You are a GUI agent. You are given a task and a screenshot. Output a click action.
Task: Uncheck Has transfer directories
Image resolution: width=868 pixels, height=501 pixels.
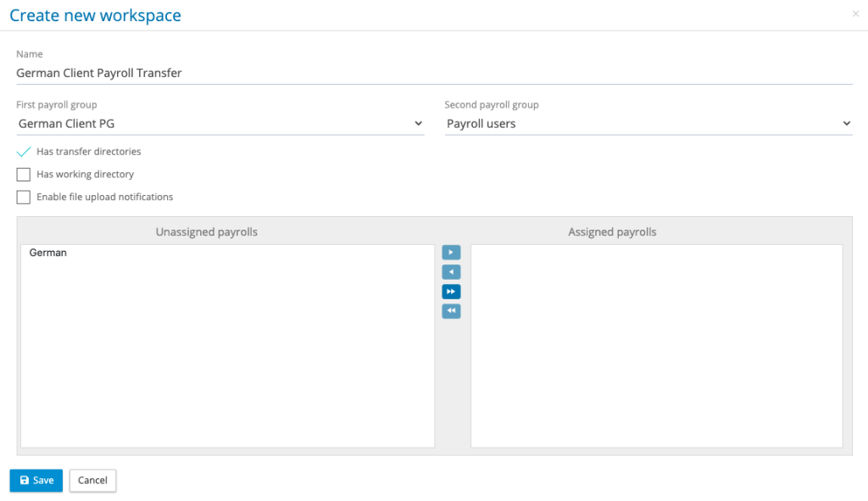pos(23,151)
